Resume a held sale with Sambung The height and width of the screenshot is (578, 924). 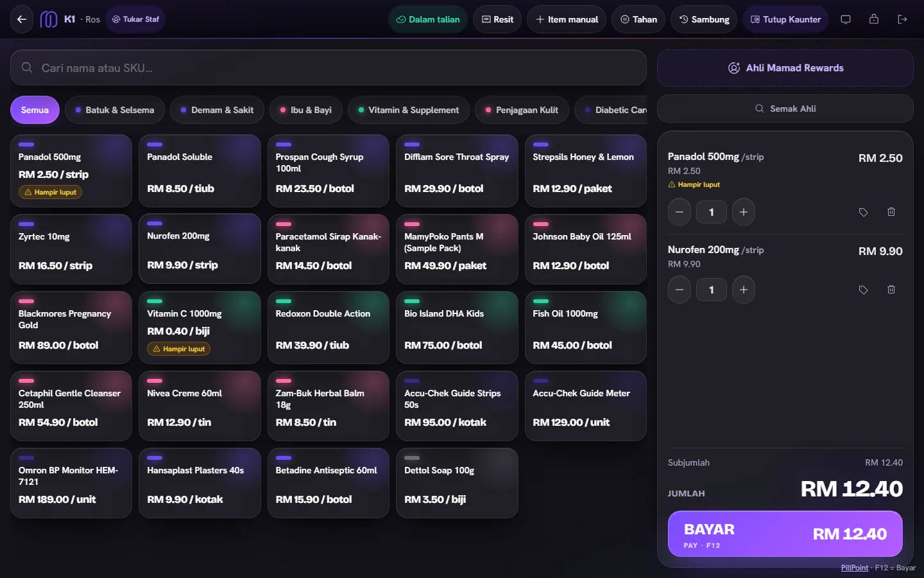coord(704,19)
